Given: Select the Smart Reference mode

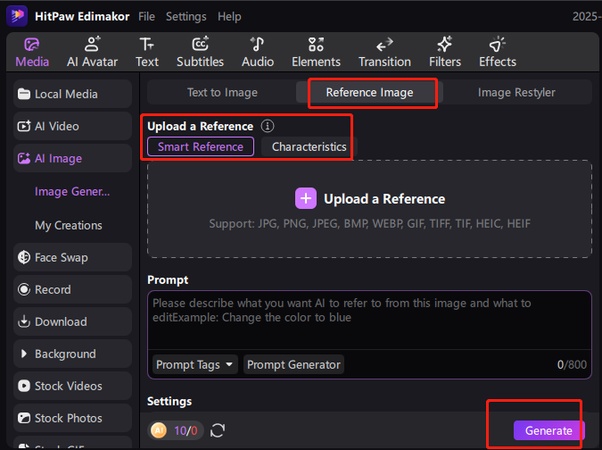Looking at the screenshot, I should pos(200,147).
